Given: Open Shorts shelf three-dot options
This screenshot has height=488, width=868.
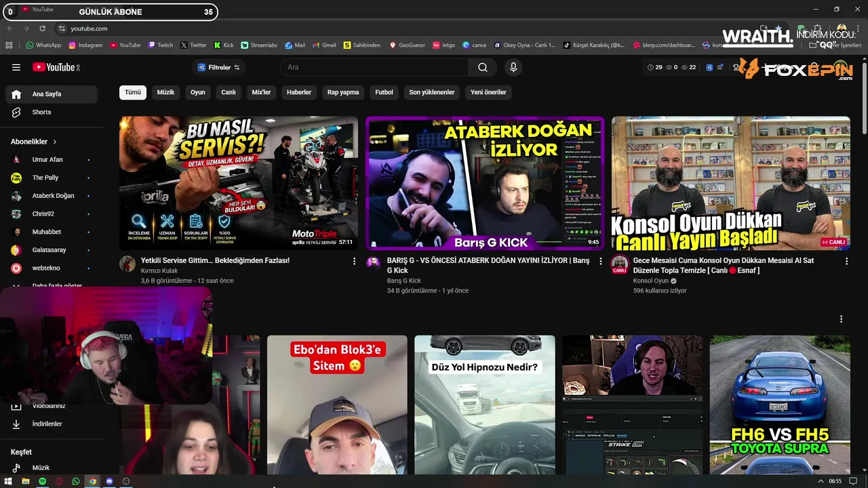Looking at the screenshot, I should point(841,319).
